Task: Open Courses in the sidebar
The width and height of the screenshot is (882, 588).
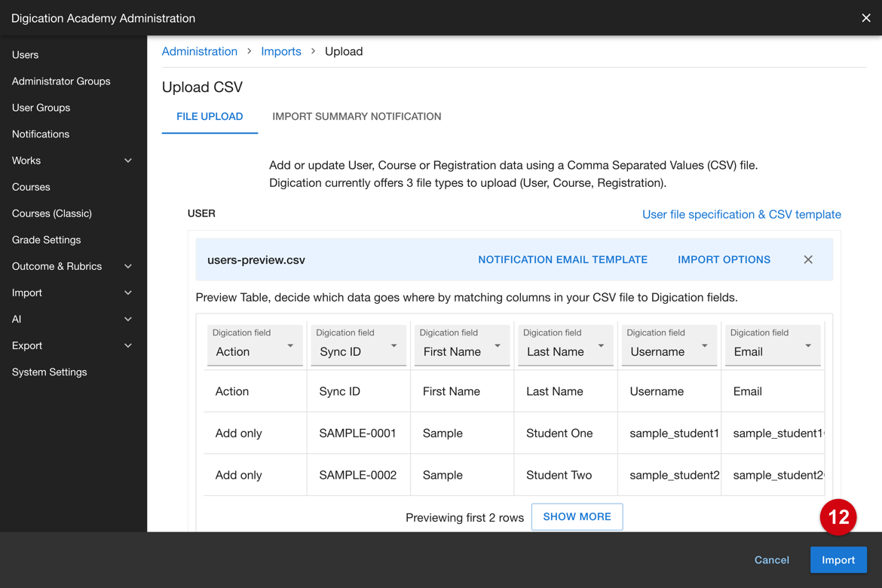Action: tap(31, 187)
